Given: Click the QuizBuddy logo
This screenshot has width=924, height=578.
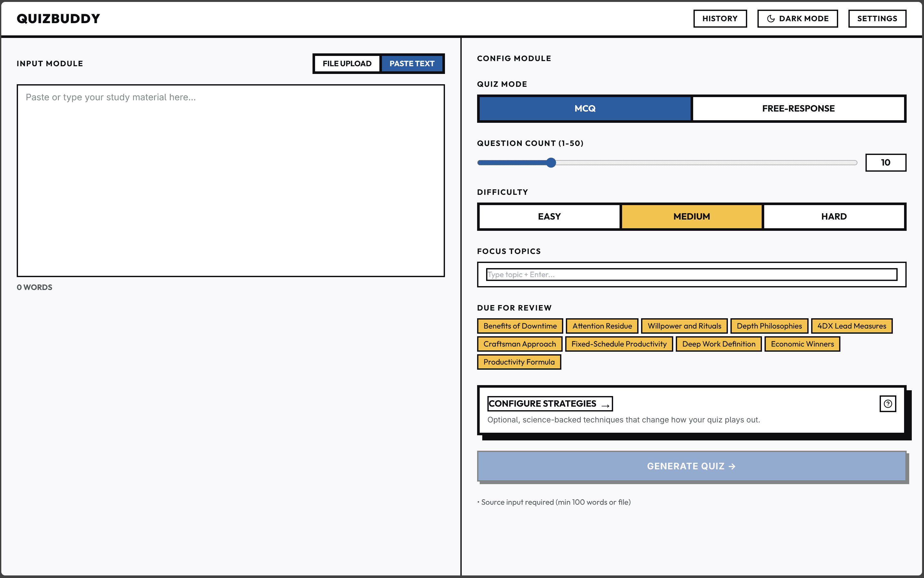Looking at the screenshot, I should [x=59, y=18].
